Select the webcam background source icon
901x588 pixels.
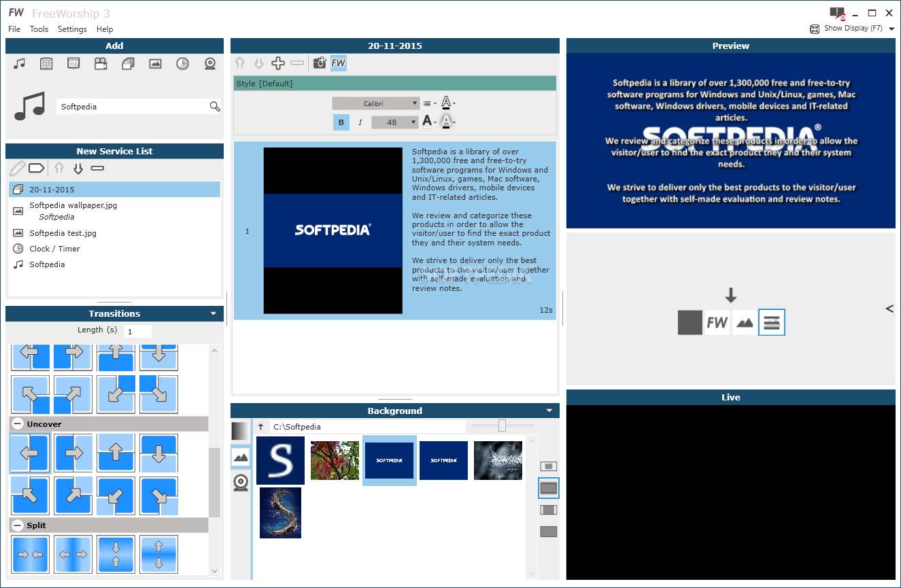click(240, 483)
